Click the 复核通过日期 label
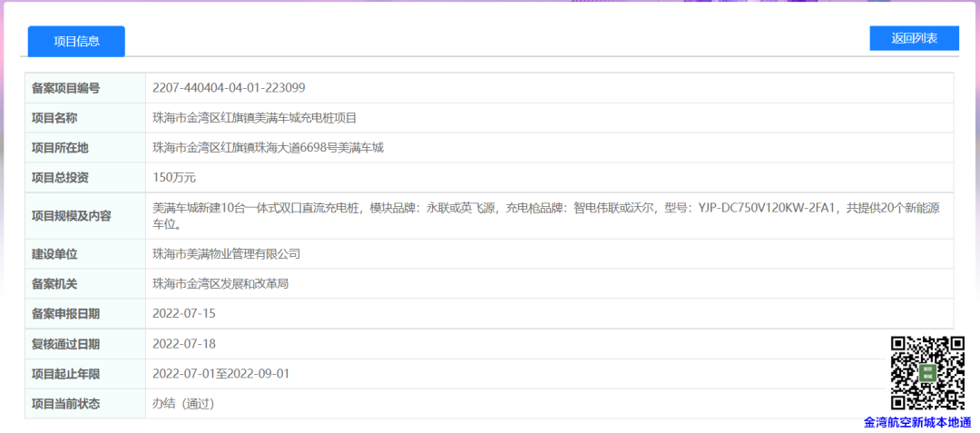This screenshot has width=980, height=433. tap(65, 344)
